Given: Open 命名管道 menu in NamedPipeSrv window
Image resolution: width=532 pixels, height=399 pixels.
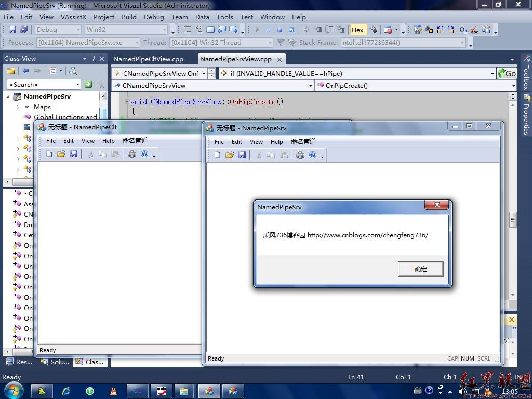Looking at the screenshot, I should coord(303,141).
